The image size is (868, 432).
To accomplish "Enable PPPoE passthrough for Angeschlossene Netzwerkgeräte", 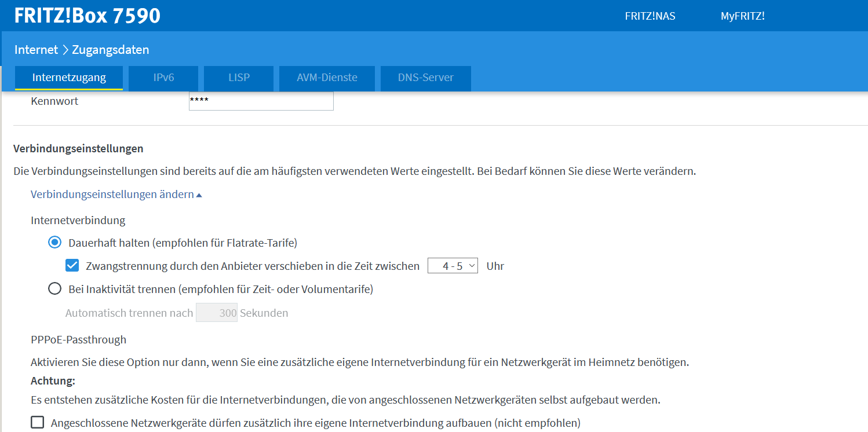I will [x=37, y=422].
